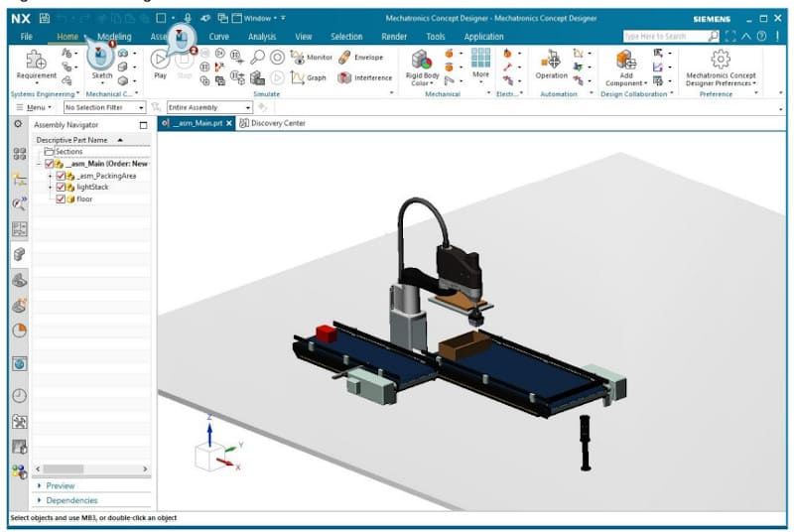Open the Requirement tool
The width and height of the screenshot is (794, 532).
pos(36,62)
